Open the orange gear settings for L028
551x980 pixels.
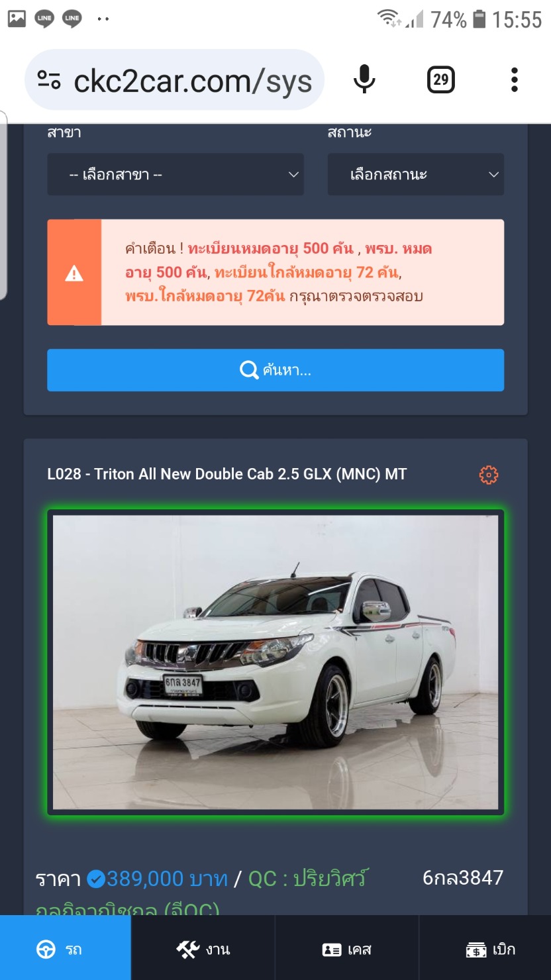click(489, 475)
